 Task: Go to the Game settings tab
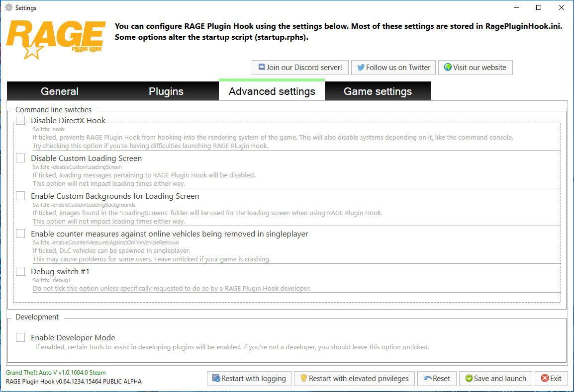378,91
